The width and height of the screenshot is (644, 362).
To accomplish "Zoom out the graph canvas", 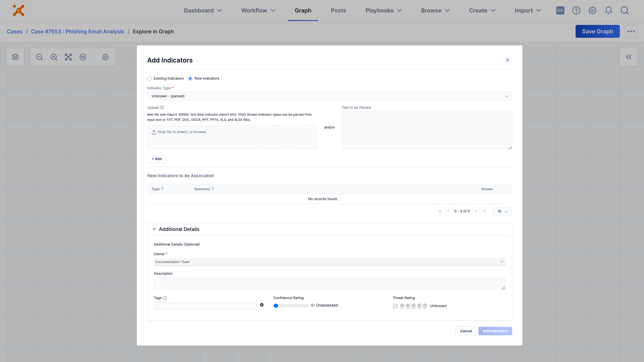I will tap(39, 57).
